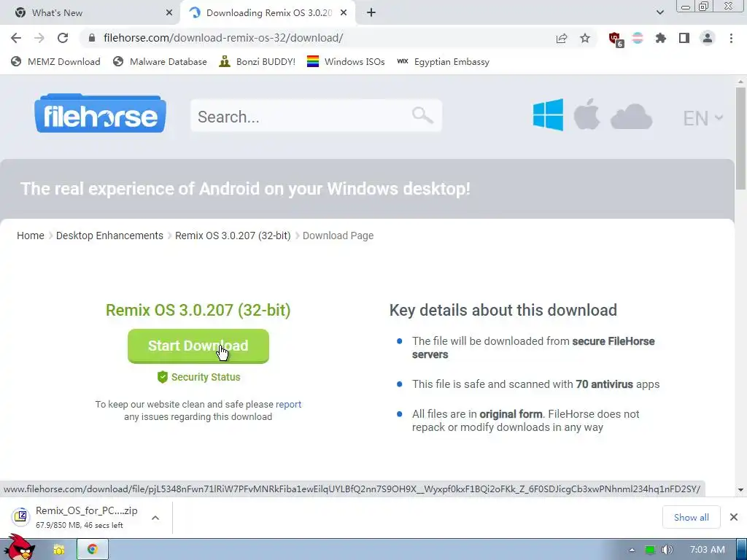Open Desktop Enhancements breadcrumb

click(109, 236)
